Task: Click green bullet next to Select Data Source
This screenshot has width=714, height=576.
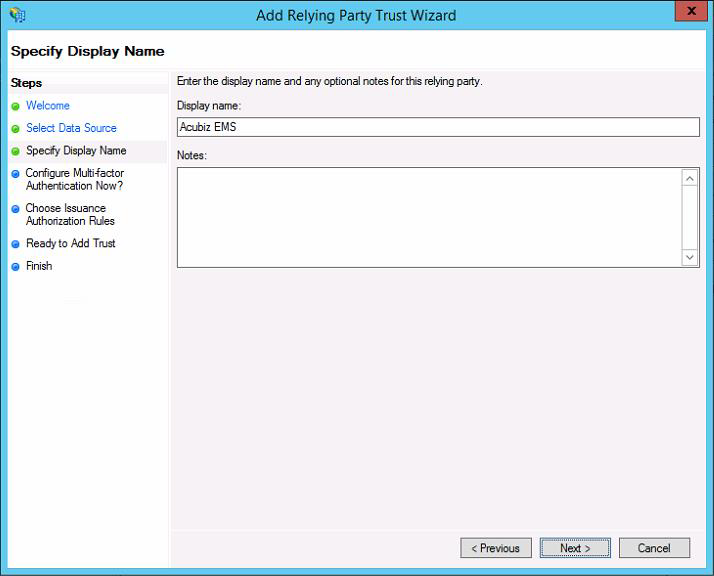Action: pyautogui.click(x=15, y=129)
